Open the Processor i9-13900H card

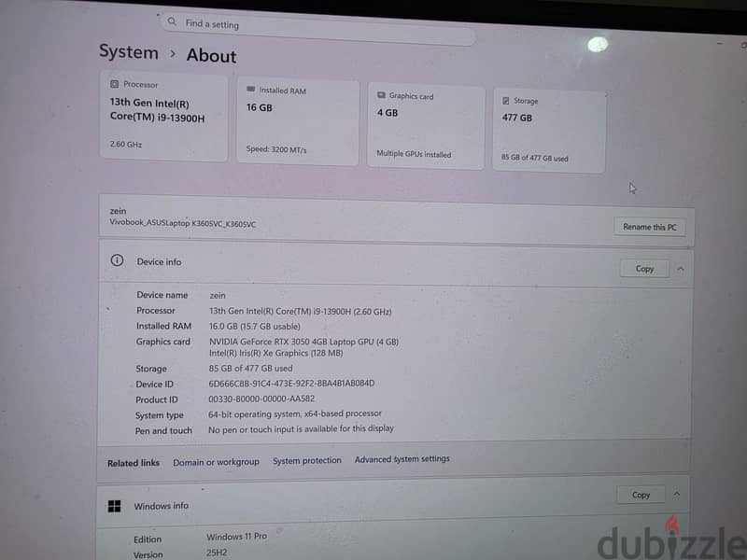[163, 116]
